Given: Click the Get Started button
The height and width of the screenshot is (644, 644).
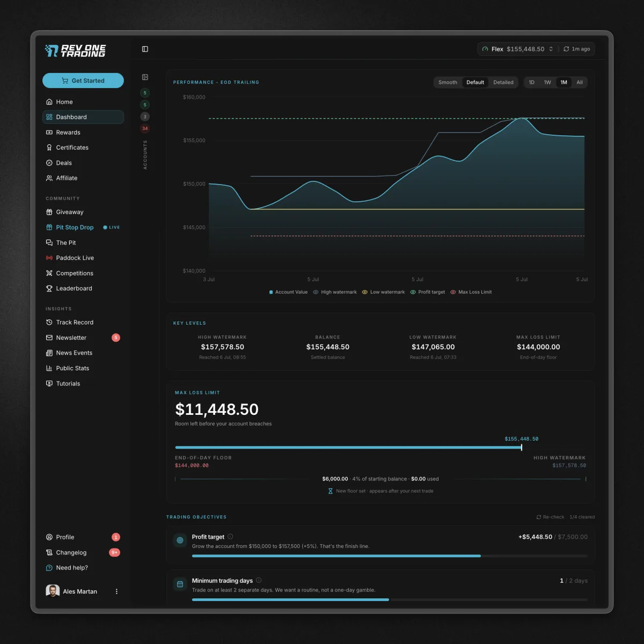Looking at the screenshot, I should point(83,80).
